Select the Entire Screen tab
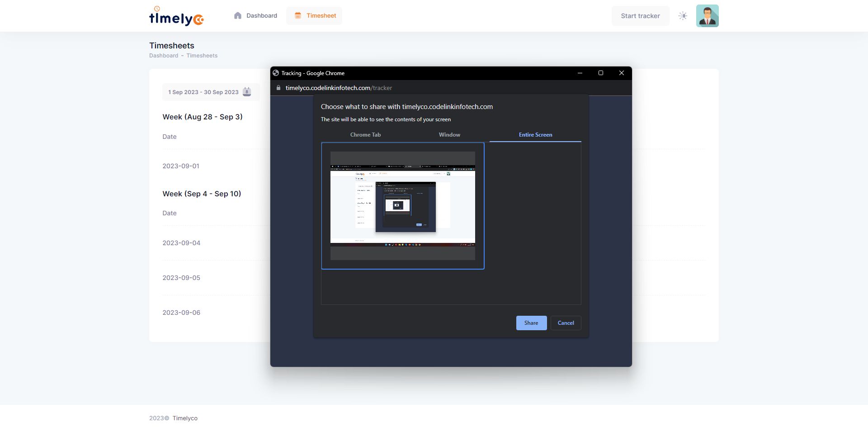Viewport: 868px width, 432px height. click(x=535, y=135)
